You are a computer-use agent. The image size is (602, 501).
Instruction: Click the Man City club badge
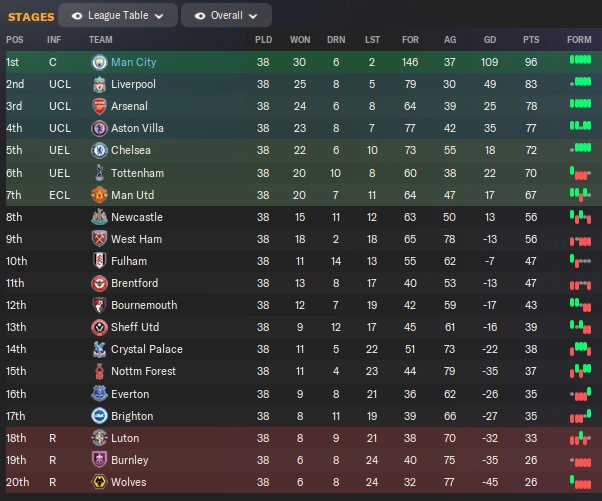[x=98, y=62]
